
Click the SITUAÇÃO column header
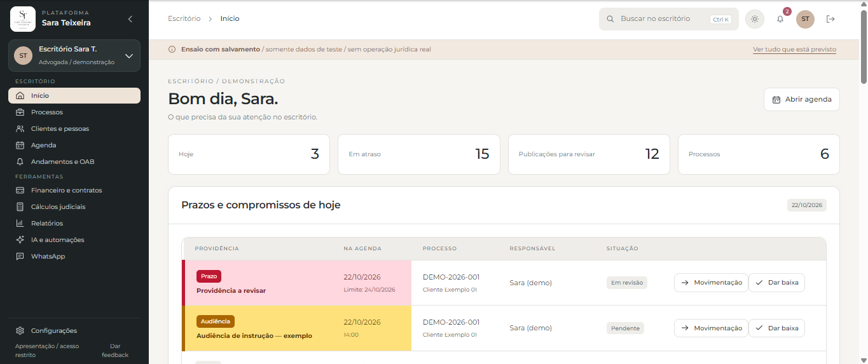point(623,248)
